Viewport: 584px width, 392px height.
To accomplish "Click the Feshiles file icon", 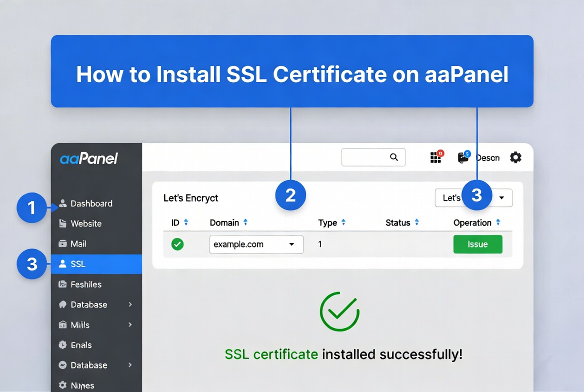I will point(62,284).
